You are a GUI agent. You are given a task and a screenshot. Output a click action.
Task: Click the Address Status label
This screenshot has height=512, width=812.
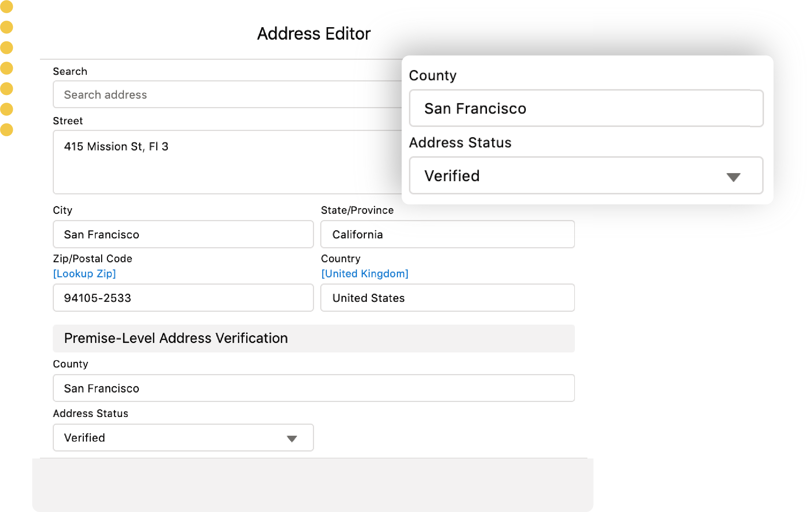click(x=91, y=413)
